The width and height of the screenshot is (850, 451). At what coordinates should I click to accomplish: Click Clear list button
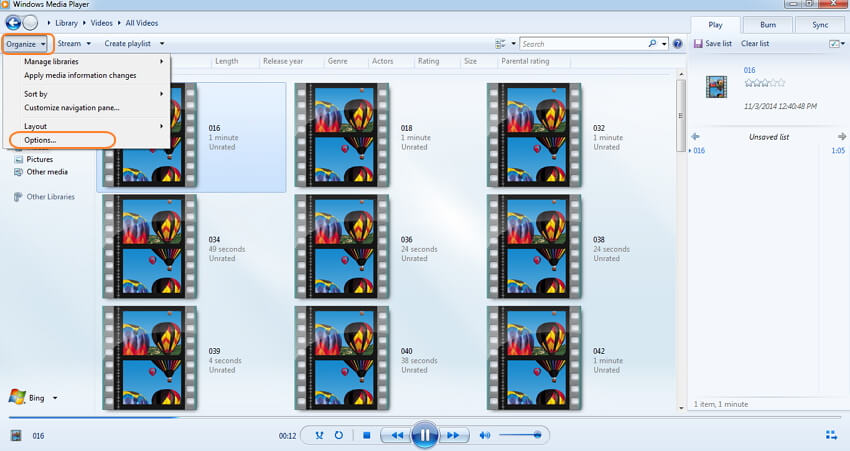coord(755,43)
